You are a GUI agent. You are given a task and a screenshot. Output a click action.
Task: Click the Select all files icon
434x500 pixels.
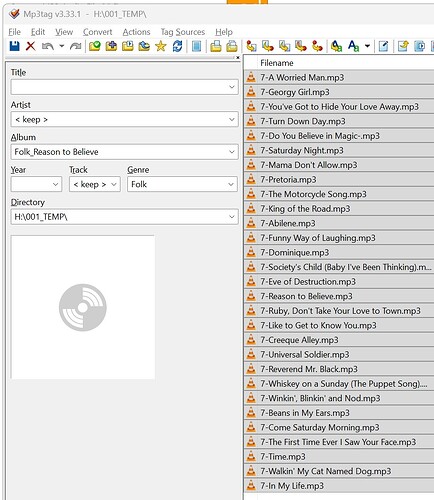(x=197, y=46)
